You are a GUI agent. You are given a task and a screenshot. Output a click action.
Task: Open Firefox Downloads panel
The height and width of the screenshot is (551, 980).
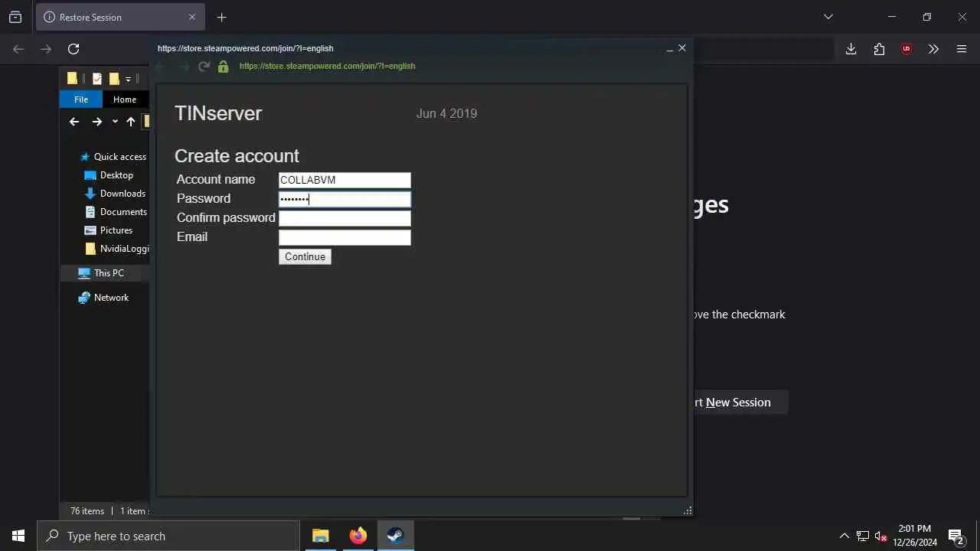[851, 49]
